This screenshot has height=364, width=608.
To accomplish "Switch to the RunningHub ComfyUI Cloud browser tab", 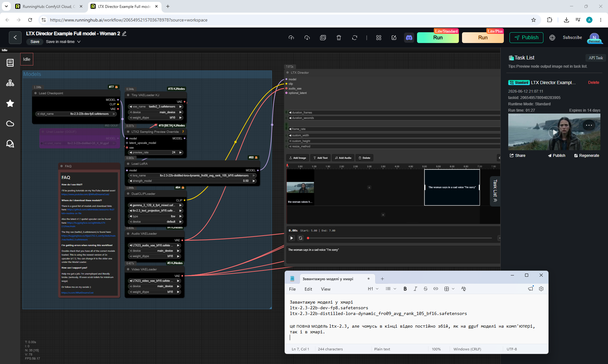I will click(49, 6).
